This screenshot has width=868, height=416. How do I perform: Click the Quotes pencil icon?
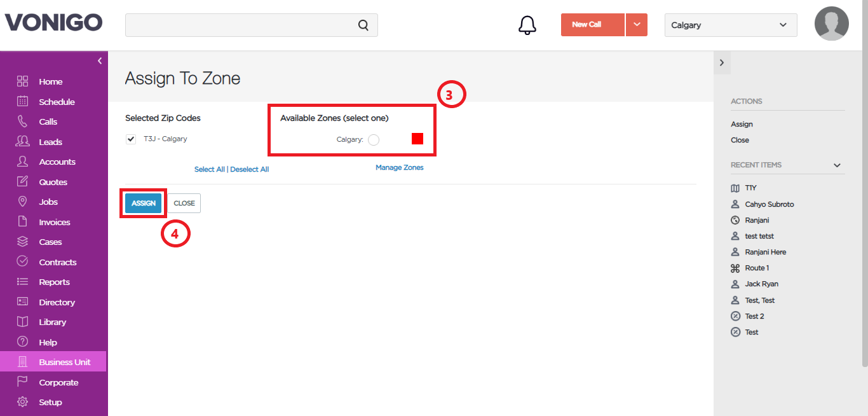click(23, 181)
